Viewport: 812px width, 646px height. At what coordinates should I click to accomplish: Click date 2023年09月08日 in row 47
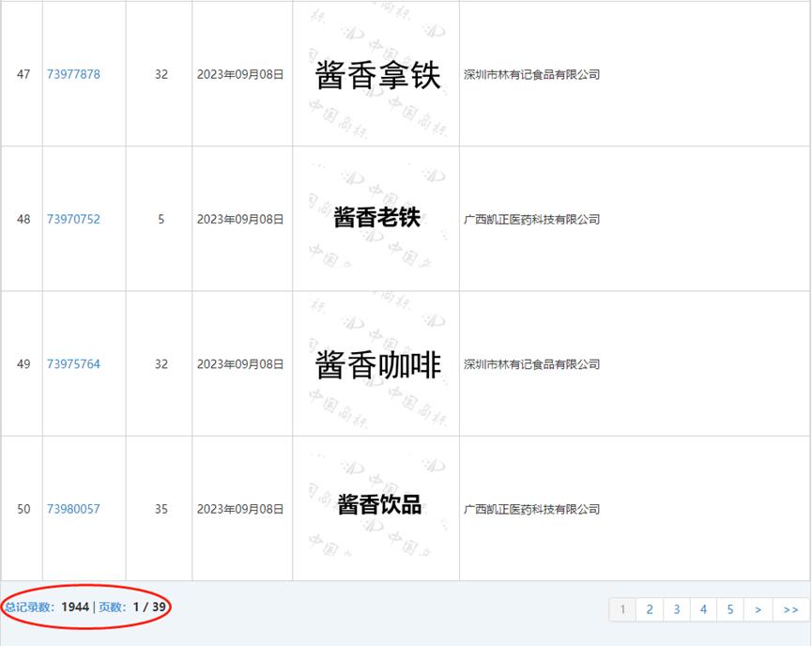tap(240, 74)
